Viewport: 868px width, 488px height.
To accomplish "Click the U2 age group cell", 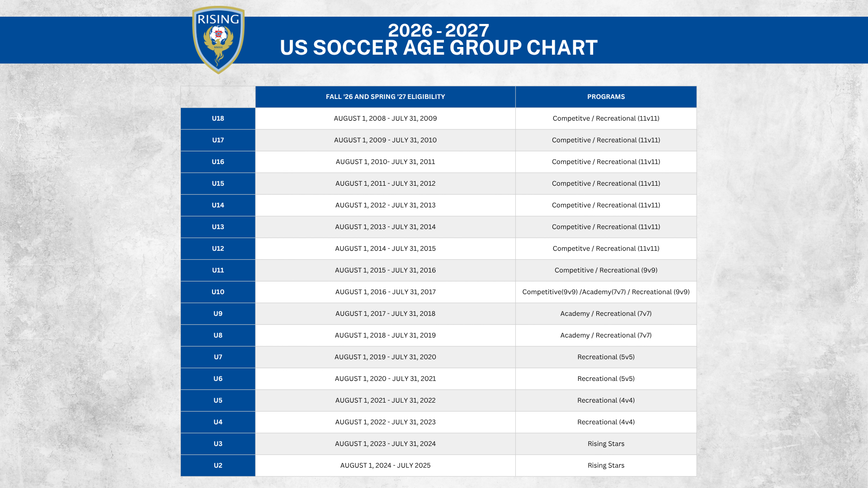I will [218, 465].
